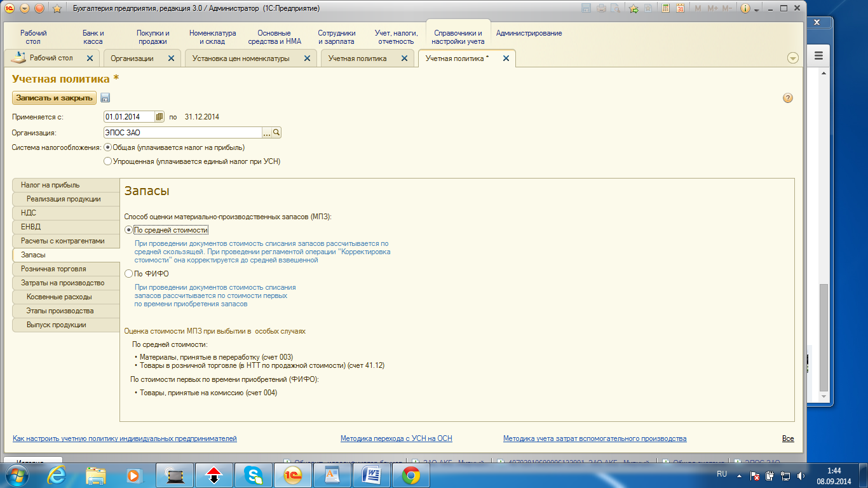The width and height of the screenshot is (868, 488).
Task: Click magnifier icon next to organization field
Action: (x=276, y=133)
